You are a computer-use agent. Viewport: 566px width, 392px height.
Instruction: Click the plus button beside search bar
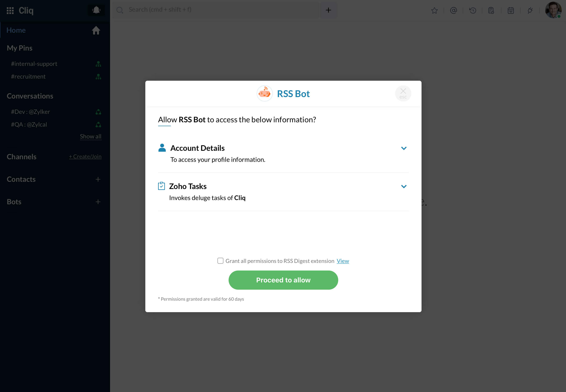[x=328, y=10]
